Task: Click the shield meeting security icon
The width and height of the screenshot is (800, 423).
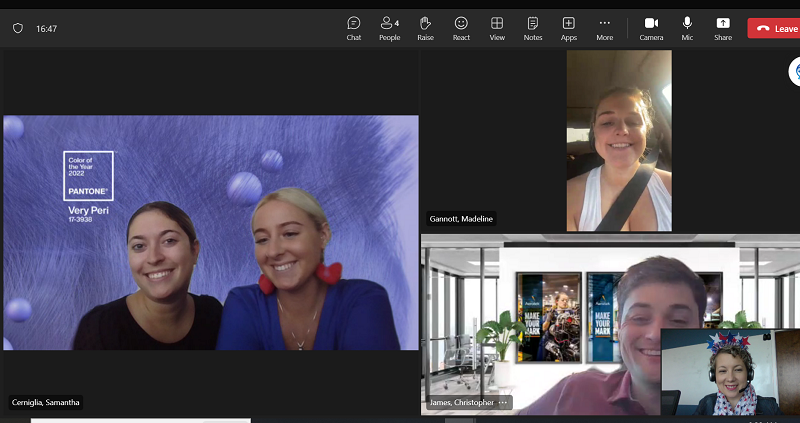Action: pos(18,29)
